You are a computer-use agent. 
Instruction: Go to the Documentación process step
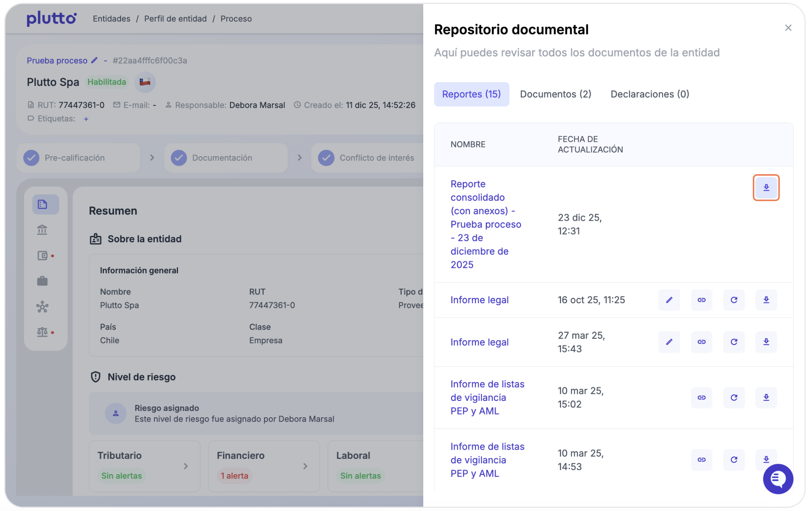click(222, 158)
